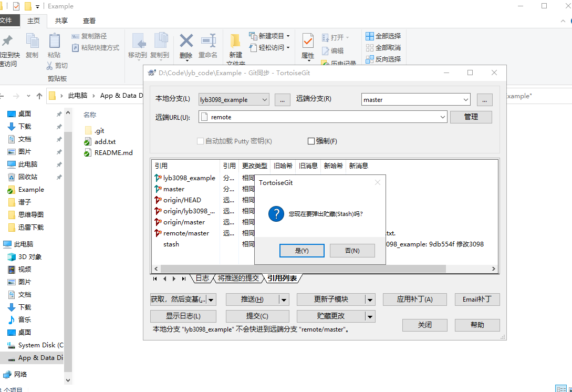Jump to first tab with navigation arrow
Image resolution: width=572 pixels, height=392 pixels.
pos(155,278)
